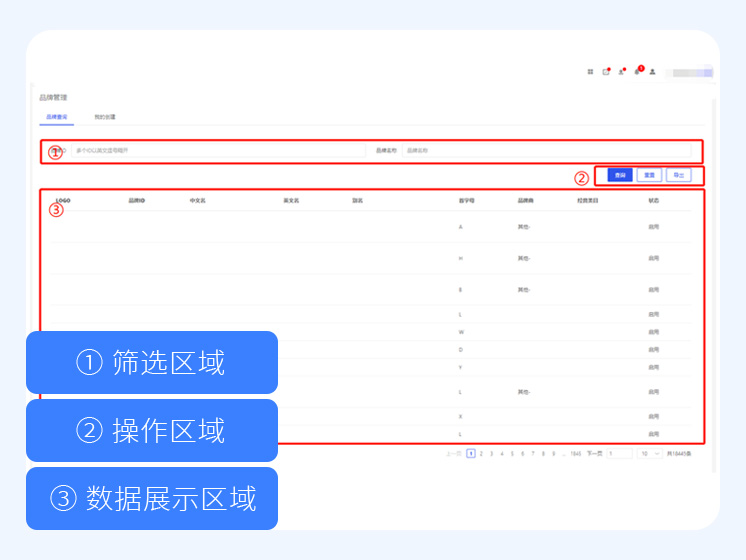Image resolution: width=746 pixels, height=560 pixels.
Task: Jump to last page 1845
Action: (575, 454)
